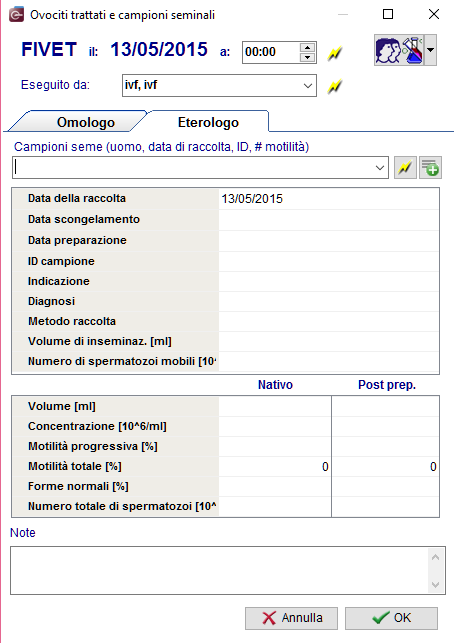Click the ID campione value cell
Viewport: 456px width, 643px height.
(x=329, y=262)
